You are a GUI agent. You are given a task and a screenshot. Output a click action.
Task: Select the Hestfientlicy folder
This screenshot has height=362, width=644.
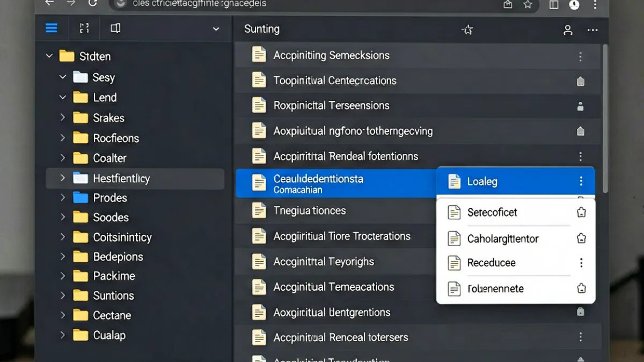point(135,179)
